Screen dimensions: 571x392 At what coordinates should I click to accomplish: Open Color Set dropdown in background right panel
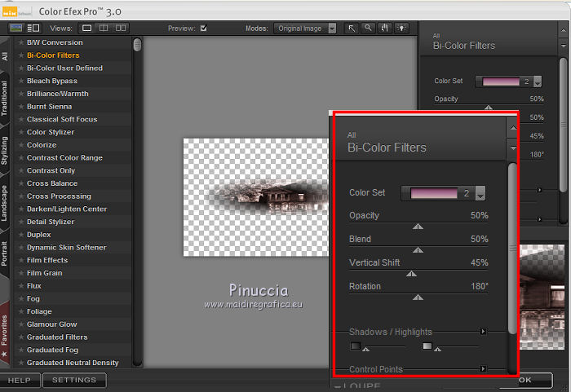pyautogui.click(x=538, y=81)
